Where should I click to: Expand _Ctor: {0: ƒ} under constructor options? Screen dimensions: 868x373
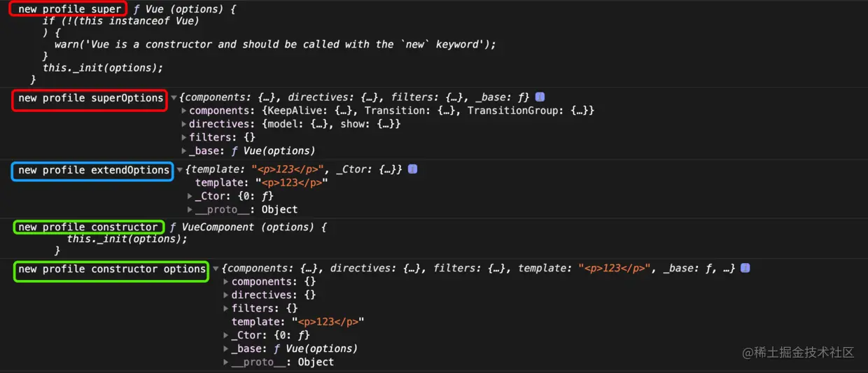pos(226,335)
